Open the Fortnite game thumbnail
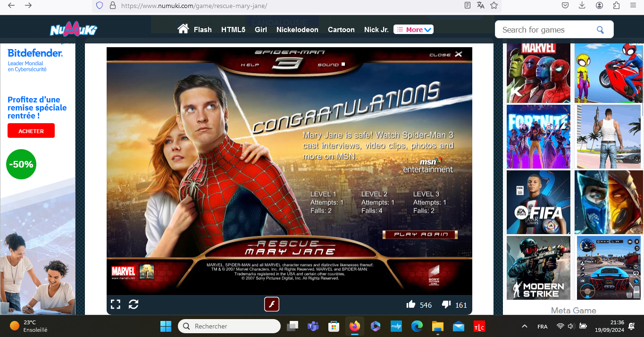The height and width of the screenshot is (337, 644). tap(538, 136)
